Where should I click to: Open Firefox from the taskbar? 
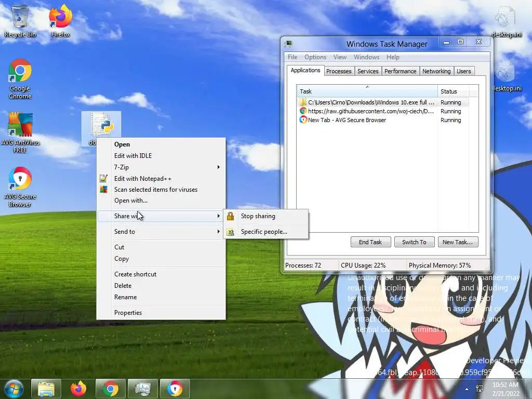tap(78, 389)
